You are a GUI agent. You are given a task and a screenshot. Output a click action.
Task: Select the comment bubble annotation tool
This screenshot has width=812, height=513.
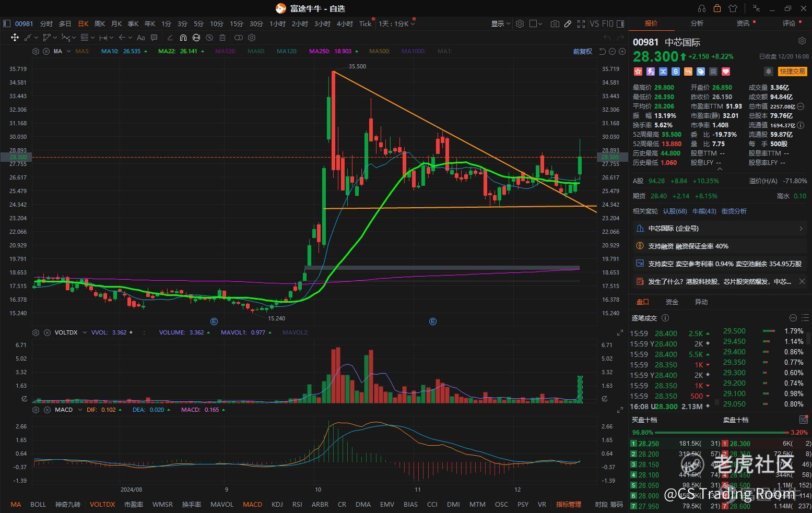click(x=154, y=38)
